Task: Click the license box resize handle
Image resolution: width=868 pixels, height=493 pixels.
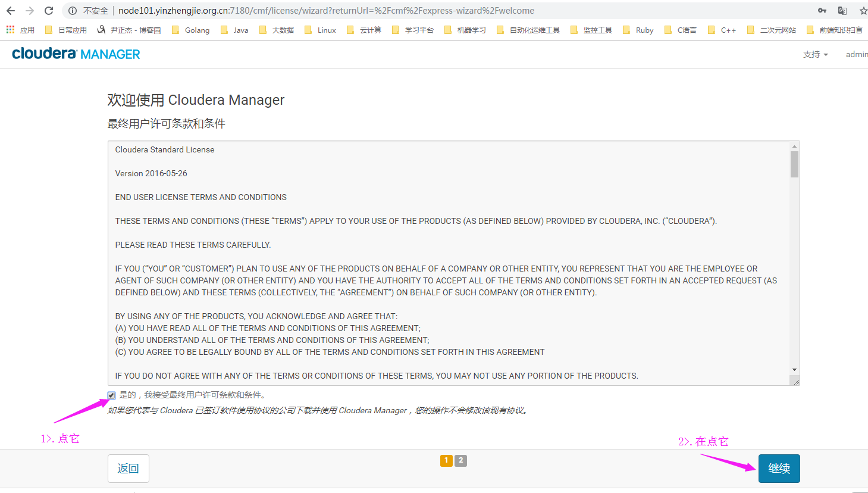Action: (x=796, y=382)
